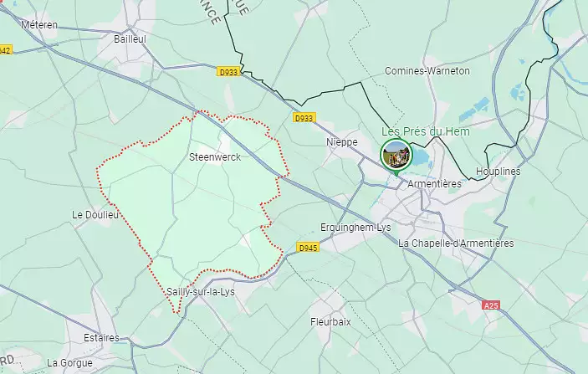Select the Fleurbaix town label
Viewport: 588px width, 374px height.
(x=330, y=322)
